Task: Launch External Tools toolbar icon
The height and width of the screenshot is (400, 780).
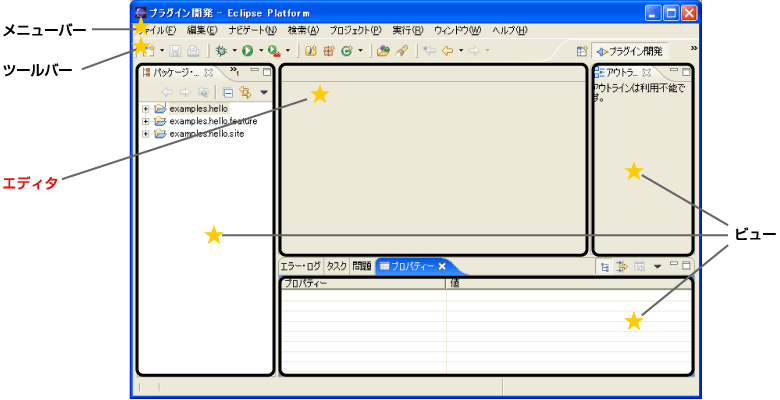Action: (x=274, y=51)
